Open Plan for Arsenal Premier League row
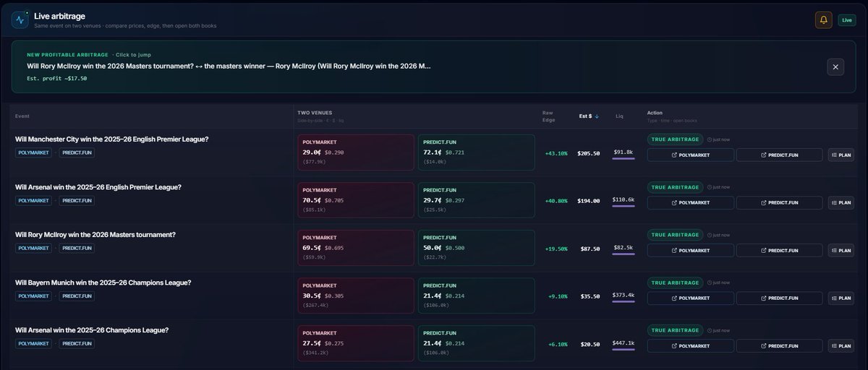Viewport: 868px width, 370px height. coord(841,202)
